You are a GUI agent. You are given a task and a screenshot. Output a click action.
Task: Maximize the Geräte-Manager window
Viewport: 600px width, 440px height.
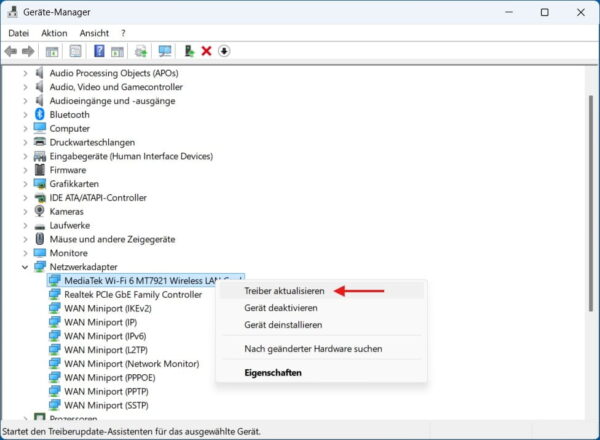545,12
